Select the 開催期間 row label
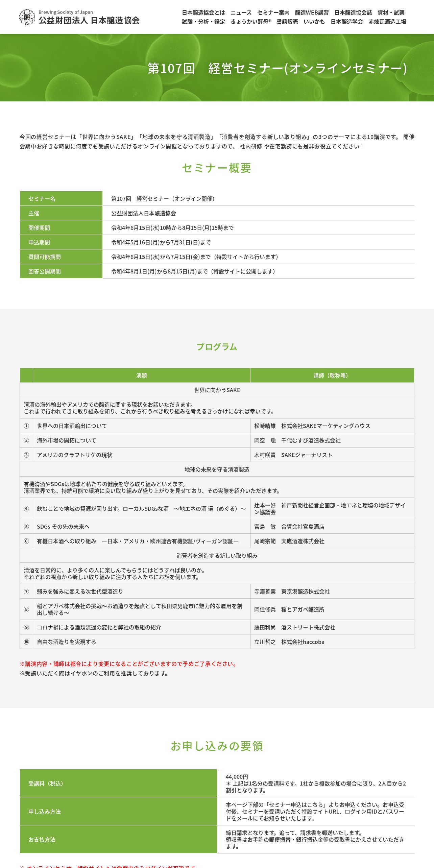 pos(61,228)
